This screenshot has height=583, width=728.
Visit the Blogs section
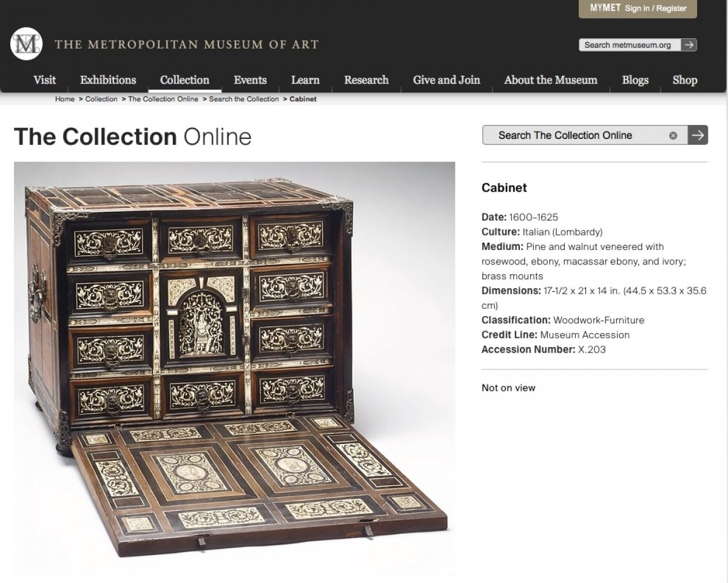(x=635, y=80)
